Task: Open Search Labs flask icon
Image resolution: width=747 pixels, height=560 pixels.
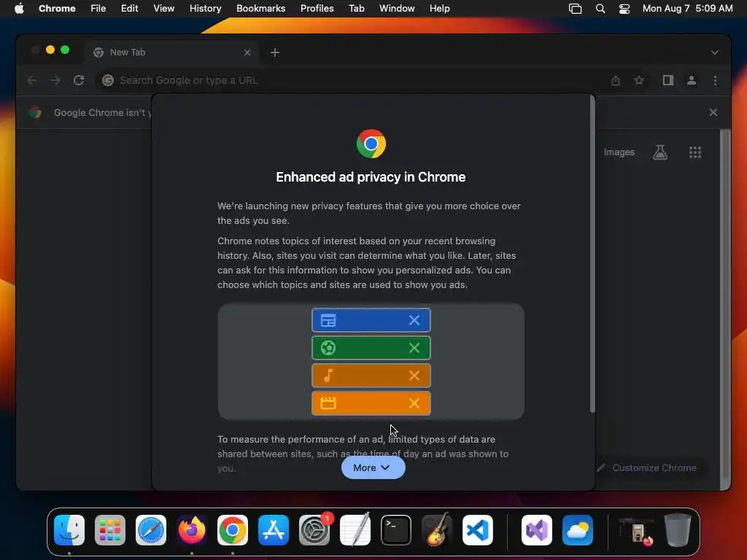Action: [659, 152]
